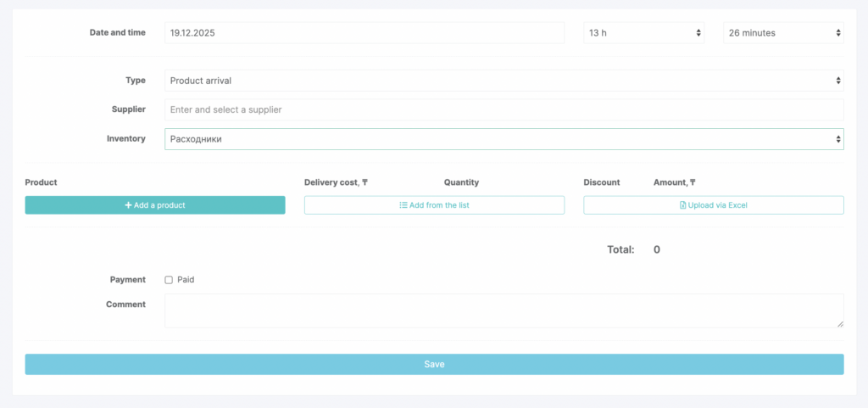Click the Total value of 0
This screenshot has width=868, height=408.
[x=657, y=250]
